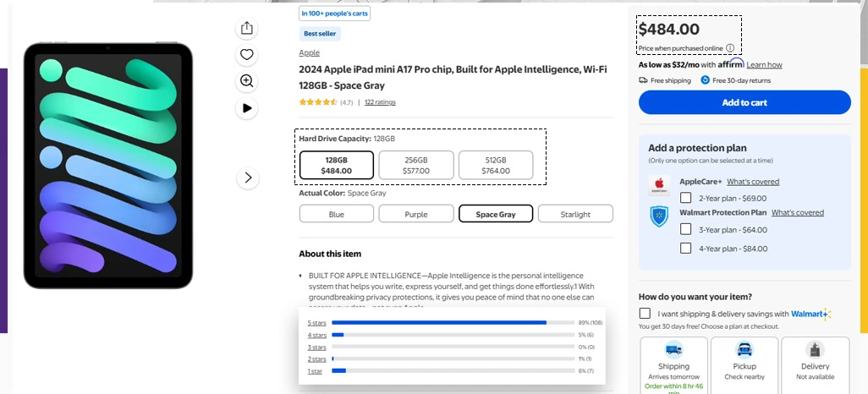The image size is (868, 394).
Task: Click the share icon beside product image
Action: point(246,29)
